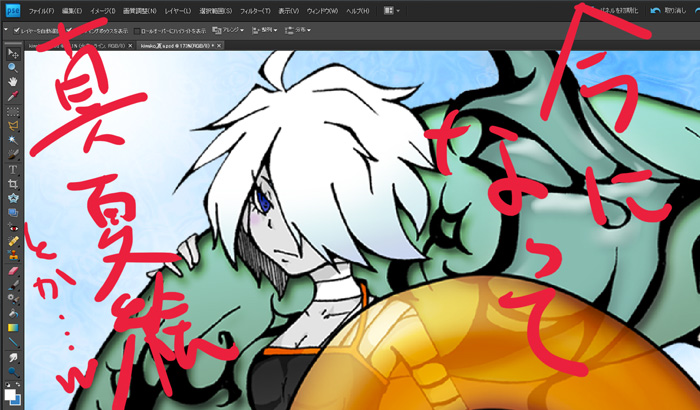The width and height of the screenshot is (700, 410).
Task: Toggle the レイヤーを自動選択 checkbox
Action: pyautogui.click(x=17, y=31)
